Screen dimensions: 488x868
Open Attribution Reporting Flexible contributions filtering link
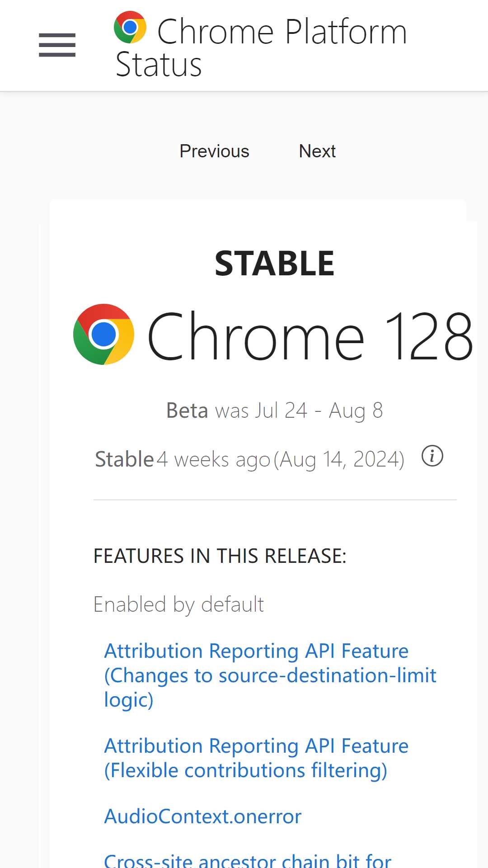(x=256, y=758)
